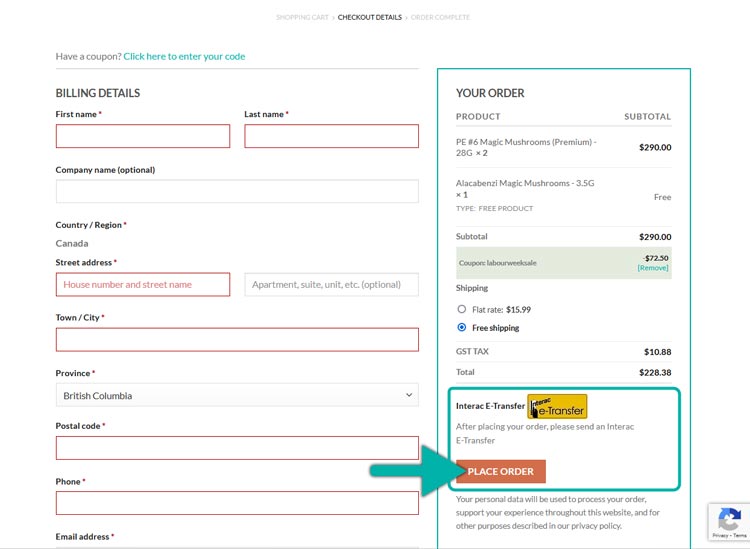Open the Province dropdown
Viewport: 750px width, 549px height.
click(x=237, y=396)
